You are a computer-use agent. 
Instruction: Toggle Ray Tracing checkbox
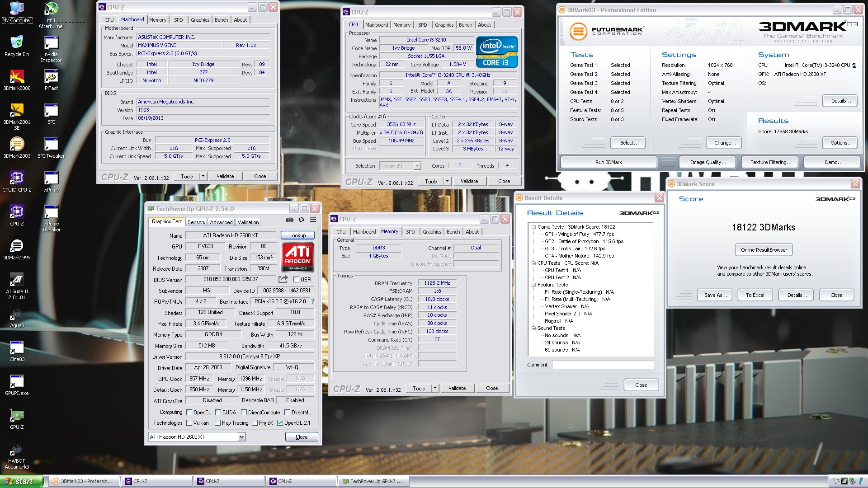tap(217, 423)
